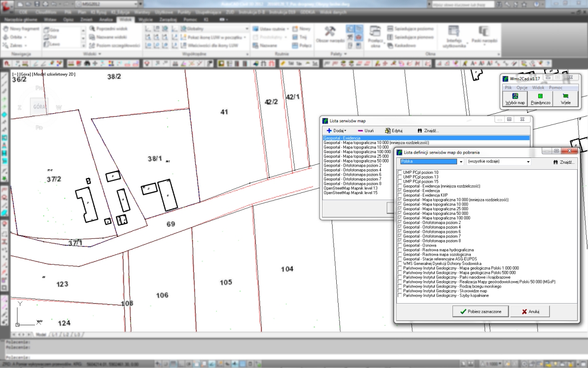Click the Pojedynczo icon in Wms2Cad
The height and width of the screenshot is (368, 588).
click(540, 97)
